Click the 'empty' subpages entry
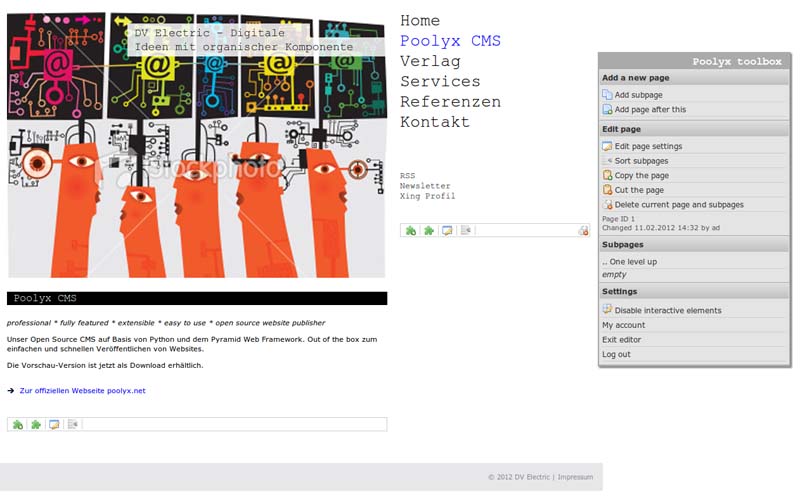 (x=614, y=274)
